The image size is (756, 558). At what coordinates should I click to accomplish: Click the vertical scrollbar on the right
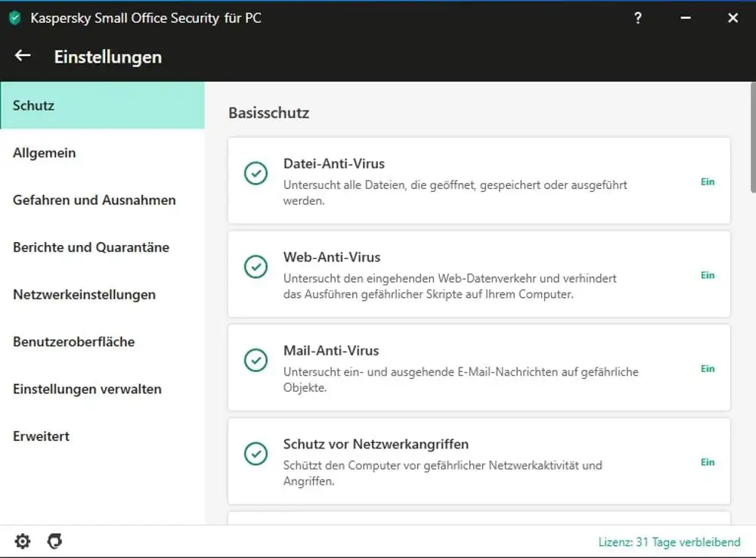click(752, 144)
